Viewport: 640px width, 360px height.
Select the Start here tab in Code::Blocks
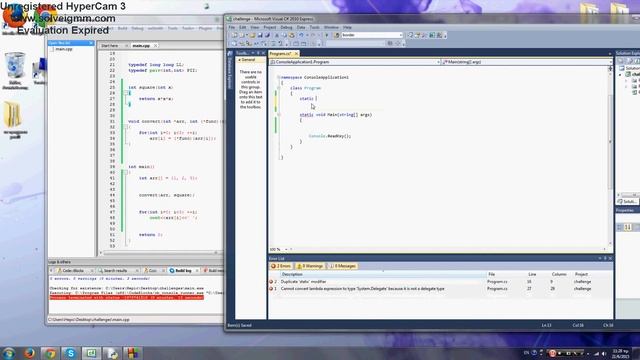[x=109, y=46]
